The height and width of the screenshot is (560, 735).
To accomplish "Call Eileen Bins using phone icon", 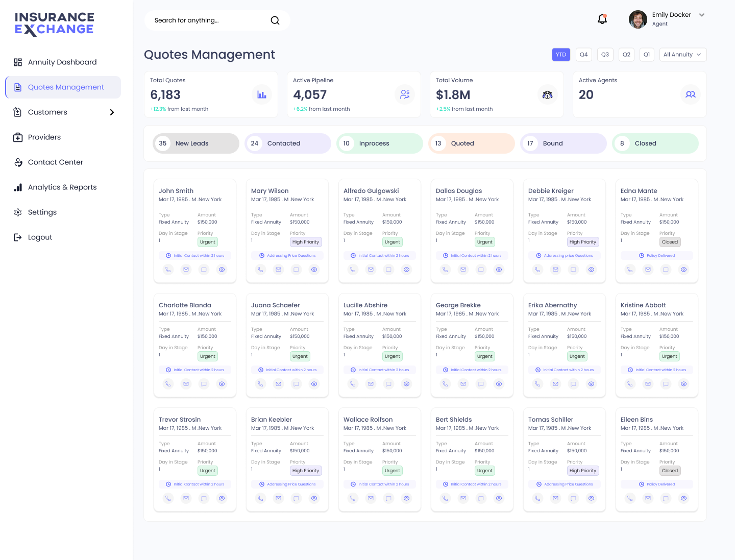I will tap(630, 498).
